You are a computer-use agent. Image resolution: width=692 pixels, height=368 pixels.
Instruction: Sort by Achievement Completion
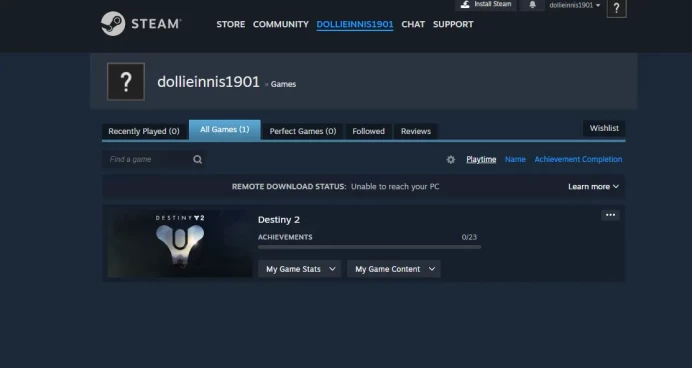[x=578, y=159]
